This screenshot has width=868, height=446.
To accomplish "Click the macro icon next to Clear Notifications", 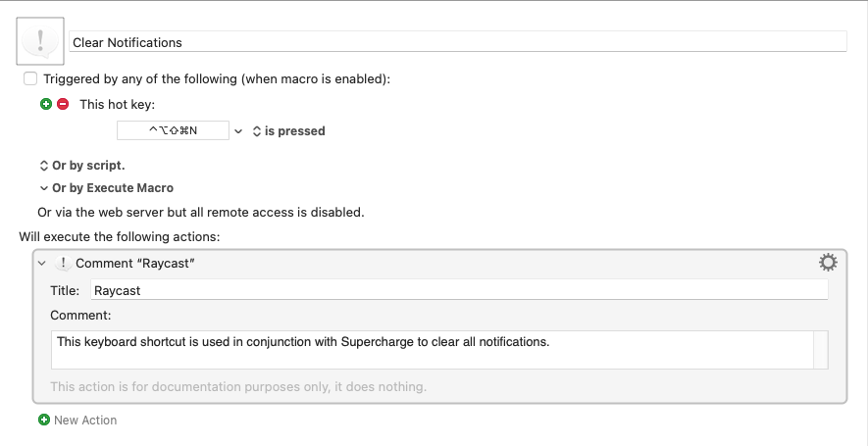I will (x=41, y=41).
